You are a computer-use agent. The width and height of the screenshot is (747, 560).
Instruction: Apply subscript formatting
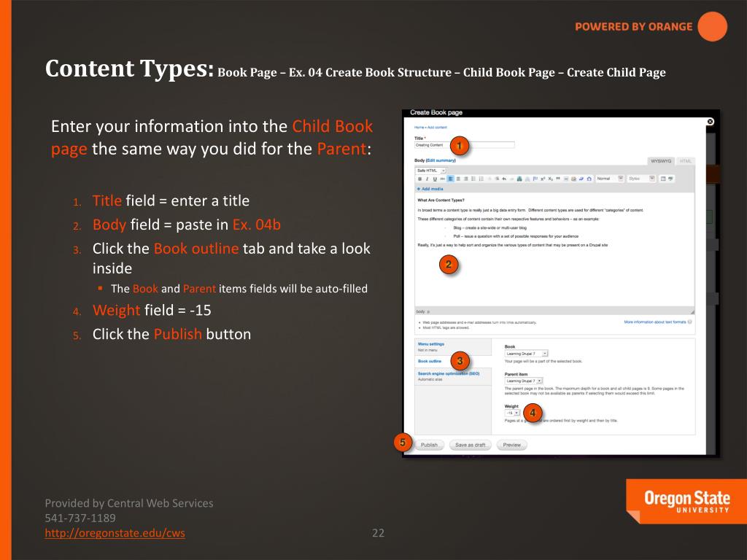tap(550, 179)
